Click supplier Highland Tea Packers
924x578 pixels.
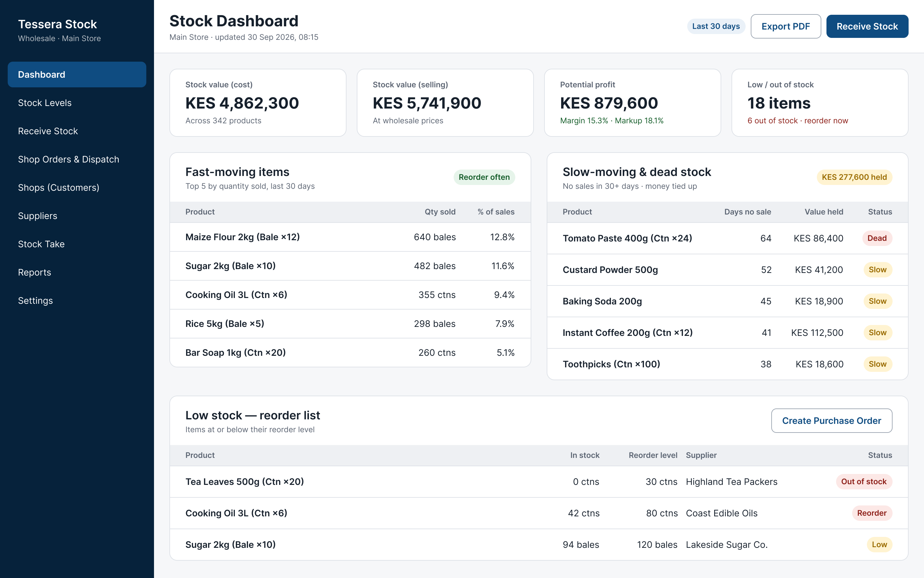pyautogui.click(x=732, y=482)
